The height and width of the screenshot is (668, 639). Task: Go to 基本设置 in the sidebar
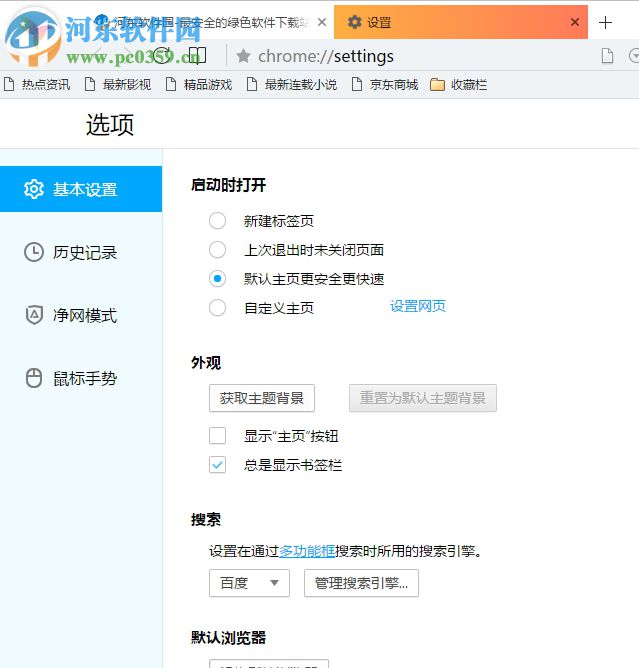[x=81, y=189]
